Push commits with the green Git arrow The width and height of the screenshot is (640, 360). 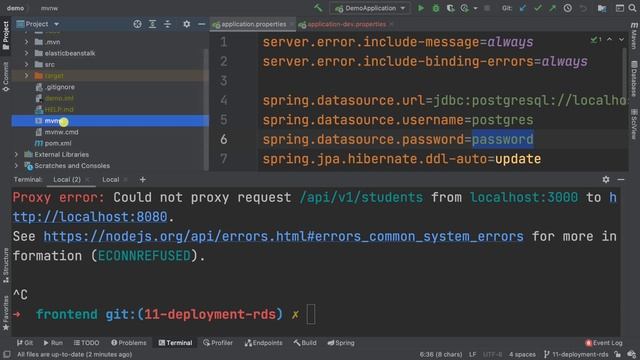(x=552, y=8)
